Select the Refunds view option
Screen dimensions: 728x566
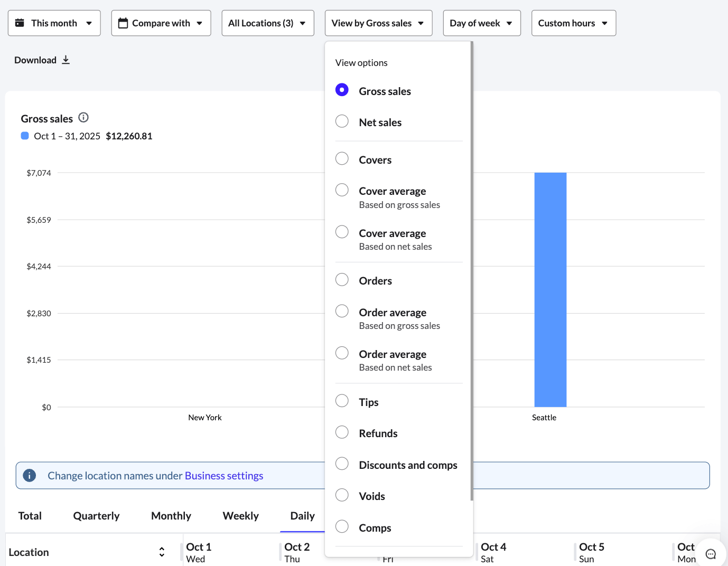pos(342,432)
